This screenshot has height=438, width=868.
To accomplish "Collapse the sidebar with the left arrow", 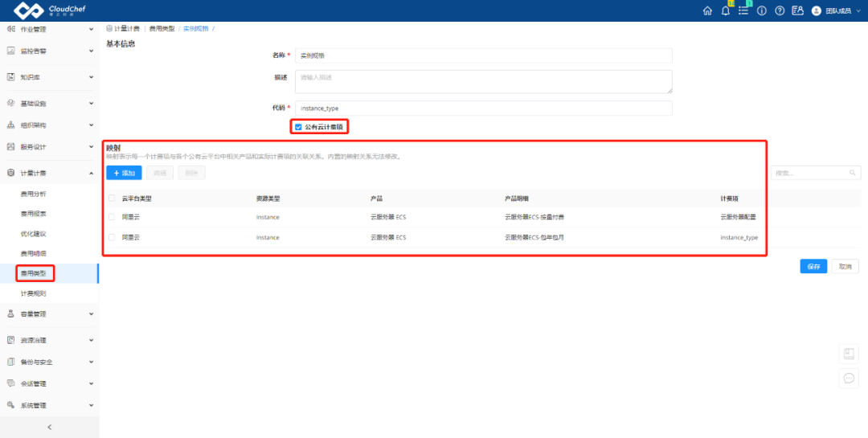I will (x=49, y=427).
